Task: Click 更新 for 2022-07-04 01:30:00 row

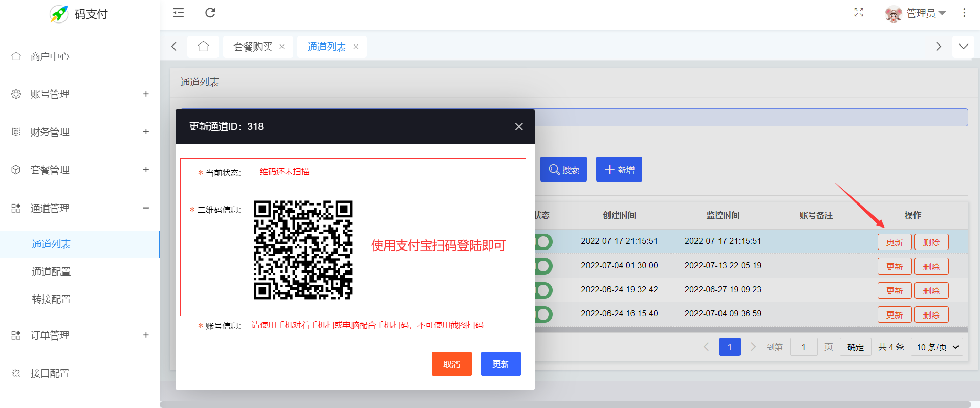Action: [895, 266]
